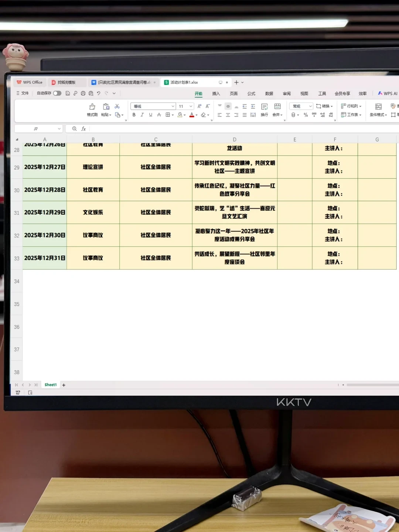Open the Fill Color bucket swatch
Image resolution: width=399 pixels, height=532 pixels.
coord(180,115)
